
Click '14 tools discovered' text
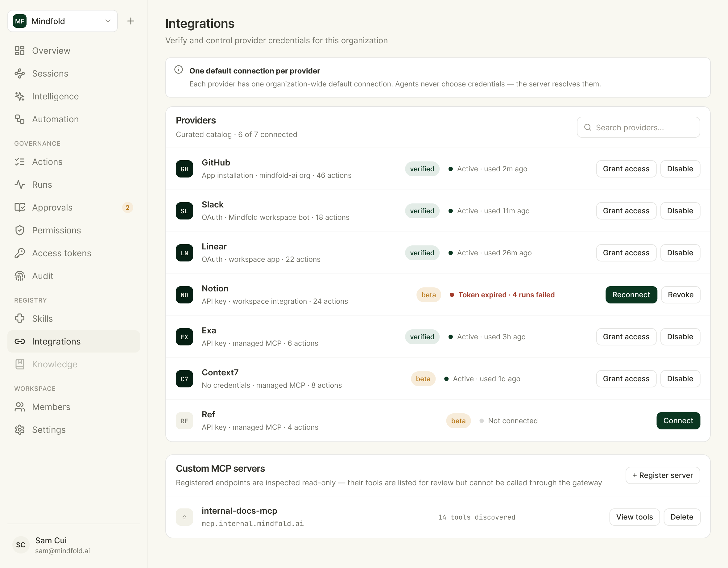coord(476,517)
